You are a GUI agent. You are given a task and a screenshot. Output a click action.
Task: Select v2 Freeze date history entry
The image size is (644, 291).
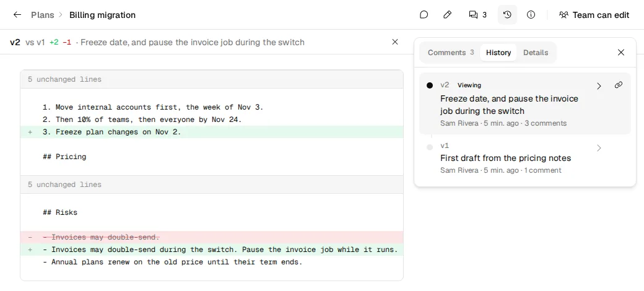tap(525, 103)
